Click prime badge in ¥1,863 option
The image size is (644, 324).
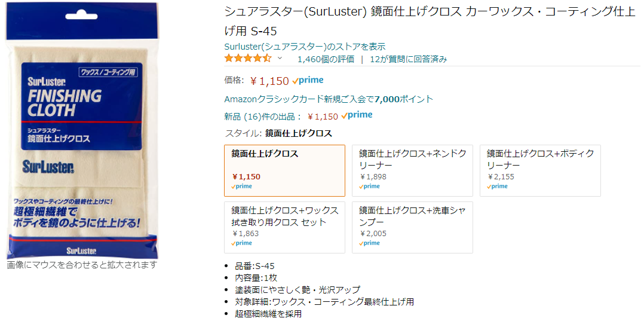point(241,243)
